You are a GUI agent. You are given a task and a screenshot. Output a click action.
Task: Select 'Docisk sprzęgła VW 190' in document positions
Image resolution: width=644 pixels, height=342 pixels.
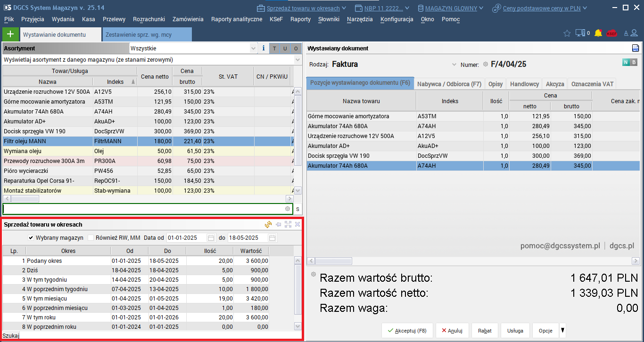[473, 155]
